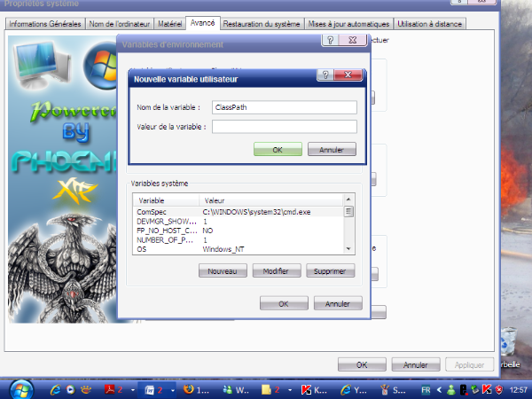Click the Valeur column header

tap(271, 200)
